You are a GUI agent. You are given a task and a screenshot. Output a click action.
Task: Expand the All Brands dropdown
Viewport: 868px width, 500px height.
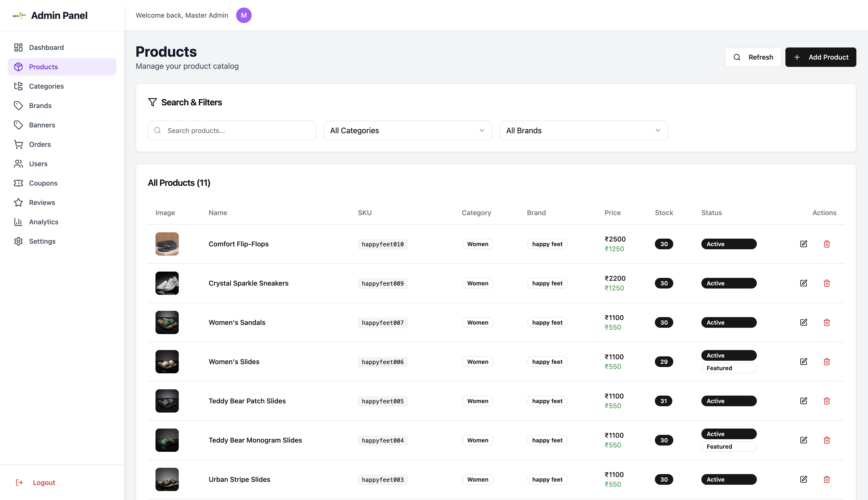pyautogui.click(x=583, y=131)
